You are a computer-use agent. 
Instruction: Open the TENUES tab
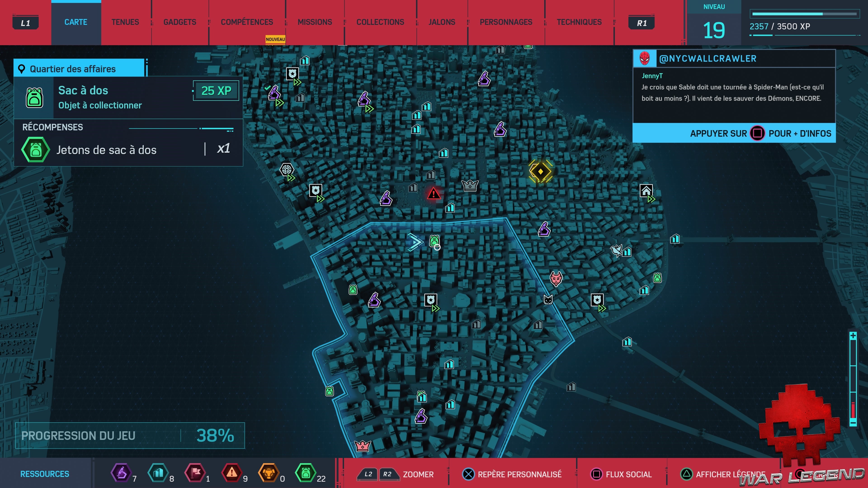125,22
